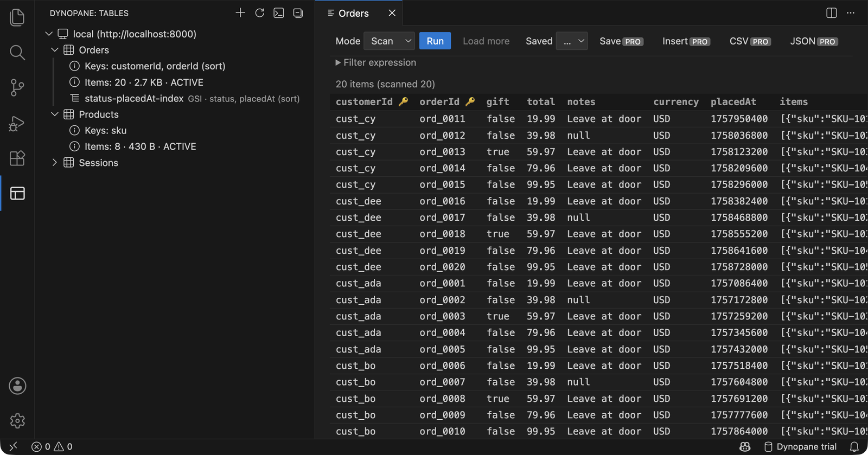This screenshot has height=455, width=868.
Task: Click the Save PRO button
Action: coord(621,41)
